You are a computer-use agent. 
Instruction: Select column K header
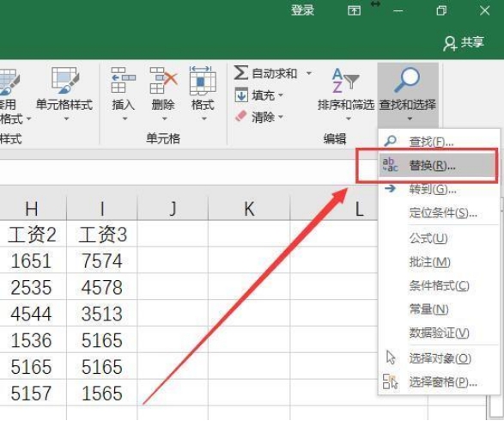249,209
